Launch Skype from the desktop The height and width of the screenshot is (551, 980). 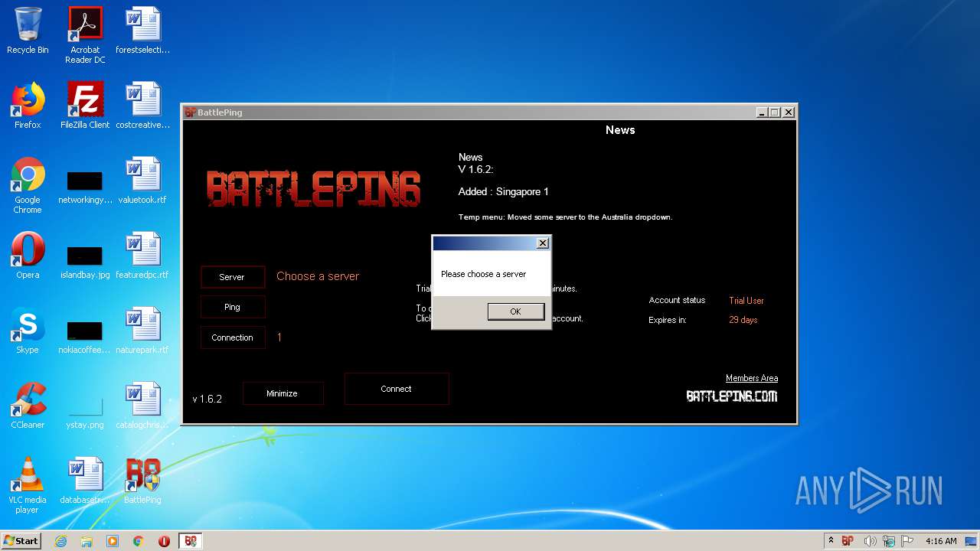click(x=28, y=331)
